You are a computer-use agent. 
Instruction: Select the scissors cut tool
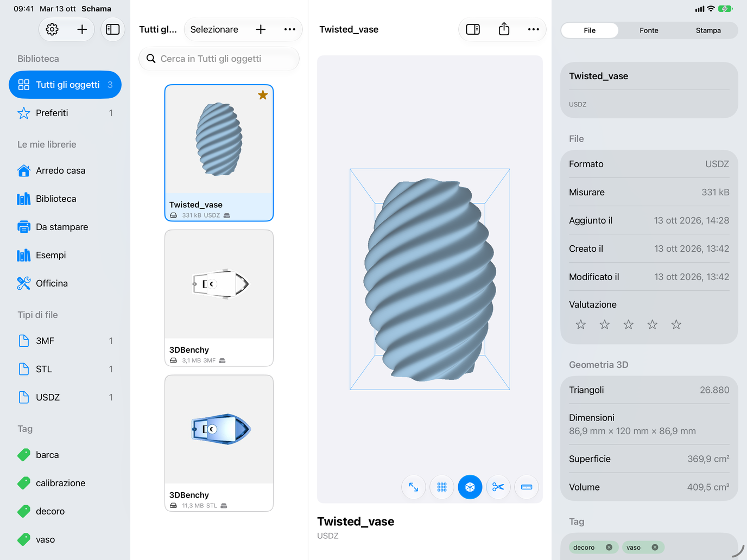coord(498,487)
